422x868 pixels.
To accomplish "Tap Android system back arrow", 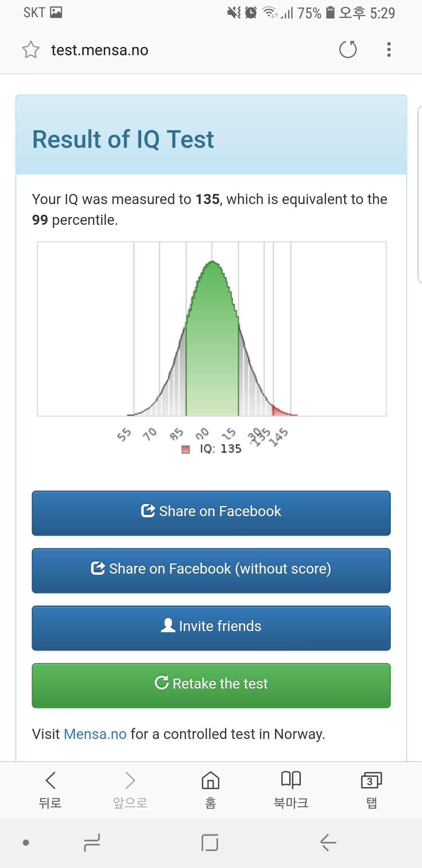I will click(328, 843).
